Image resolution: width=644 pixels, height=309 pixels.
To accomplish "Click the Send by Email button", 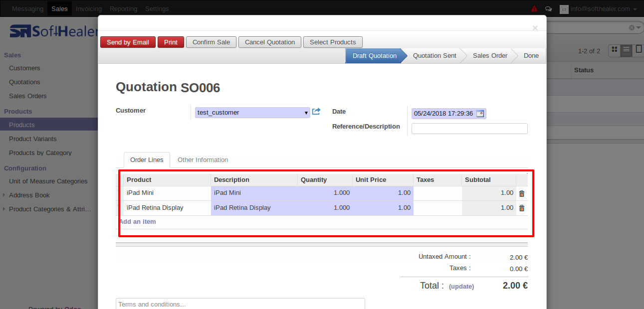I will (128, 42).
